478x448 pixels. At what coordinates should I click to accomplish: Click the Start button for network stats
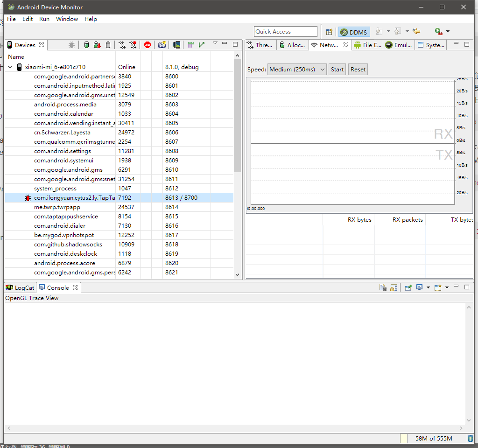click(x=337, y=70)
